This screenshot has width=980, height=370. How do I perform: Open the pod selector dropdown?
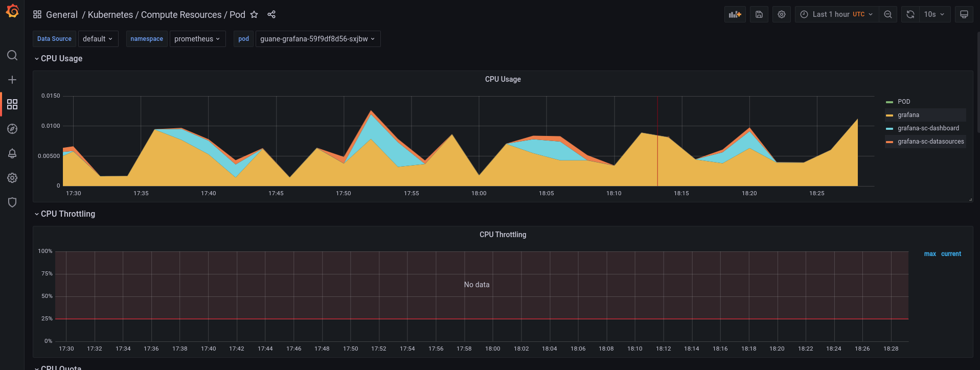[x=318, y=39]
